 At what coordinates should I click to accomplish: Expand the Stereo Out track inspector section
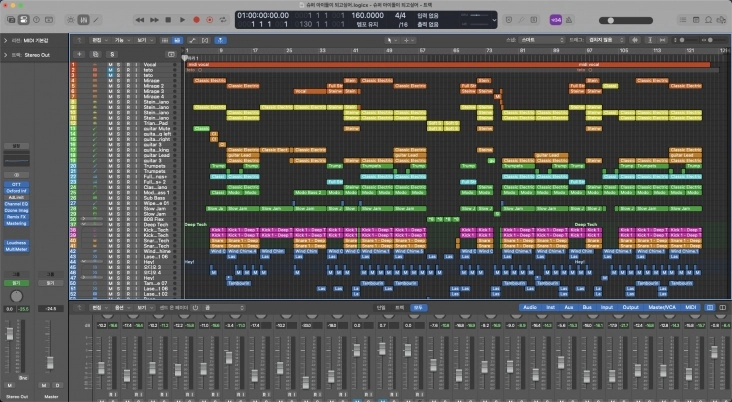(5, 53)
